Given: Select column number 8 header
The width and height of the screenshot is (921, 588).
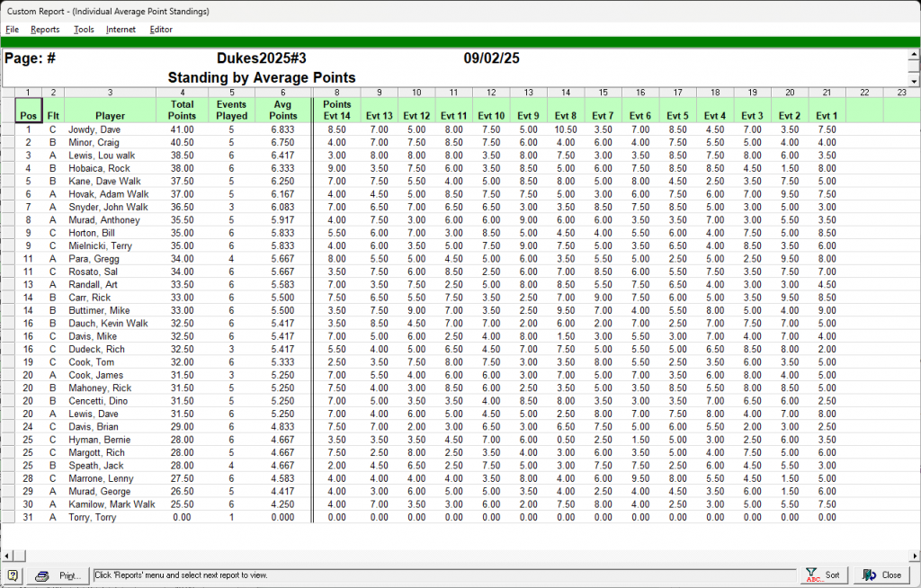Looking at the screenshot, I should pyautogui.click(x=336, y=92).
